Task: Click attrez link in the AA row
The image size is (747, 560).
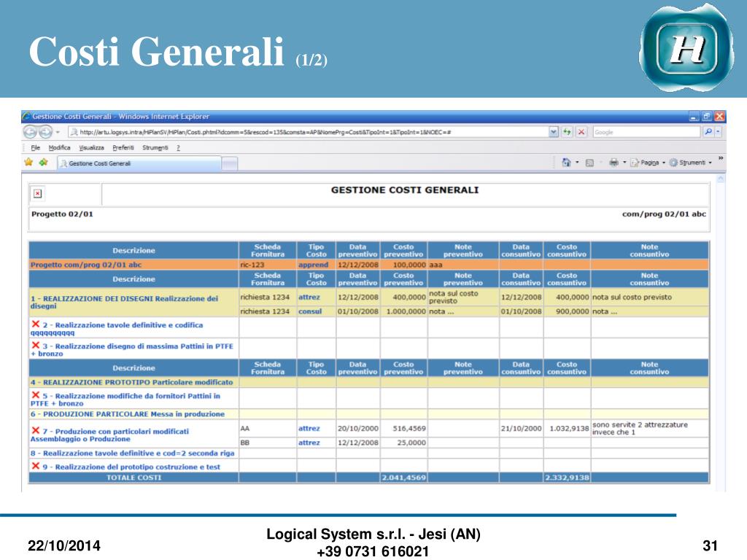Action: pos(309,429)
